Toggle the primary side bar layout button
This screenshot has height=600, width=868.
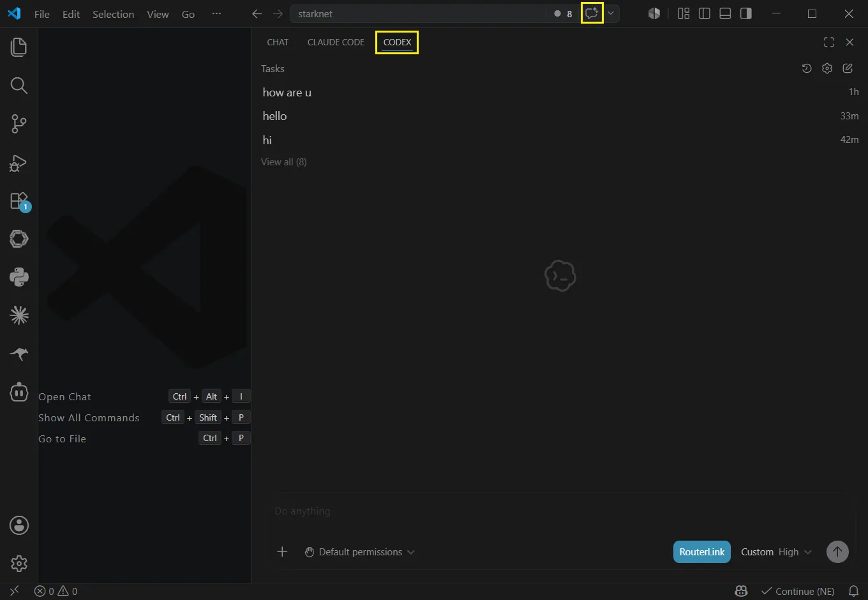(x=705, y=13)
